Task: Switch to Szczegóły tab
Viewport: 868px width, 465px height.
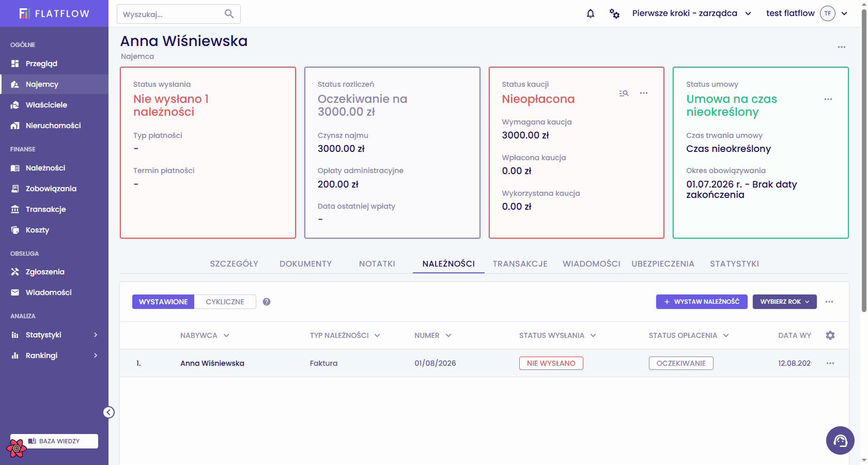Action: coord(234,264)
